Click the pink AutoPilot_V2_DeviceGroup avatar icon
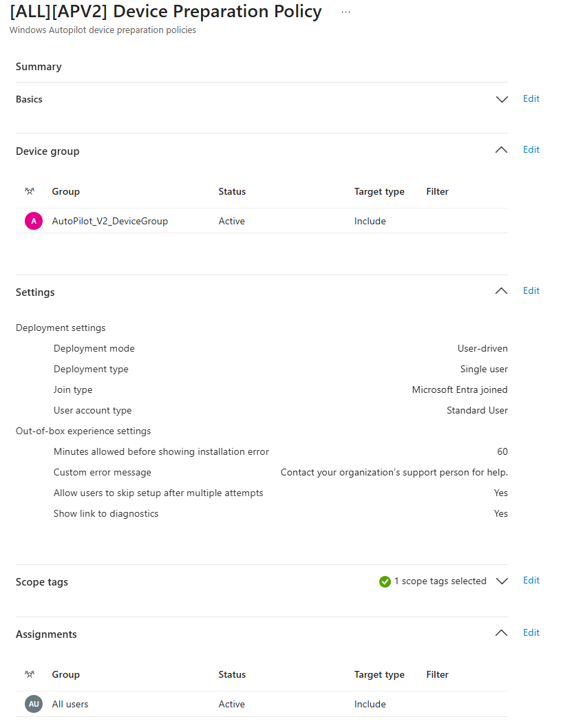The image size is (574, 728). [34, 221]
